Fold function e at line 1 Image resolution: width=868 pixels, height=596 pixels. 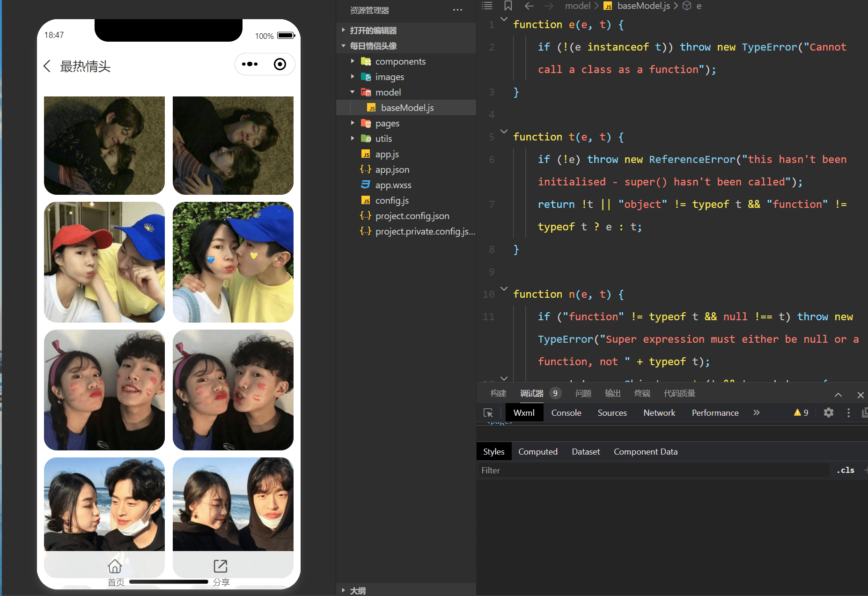pos(504,19)
